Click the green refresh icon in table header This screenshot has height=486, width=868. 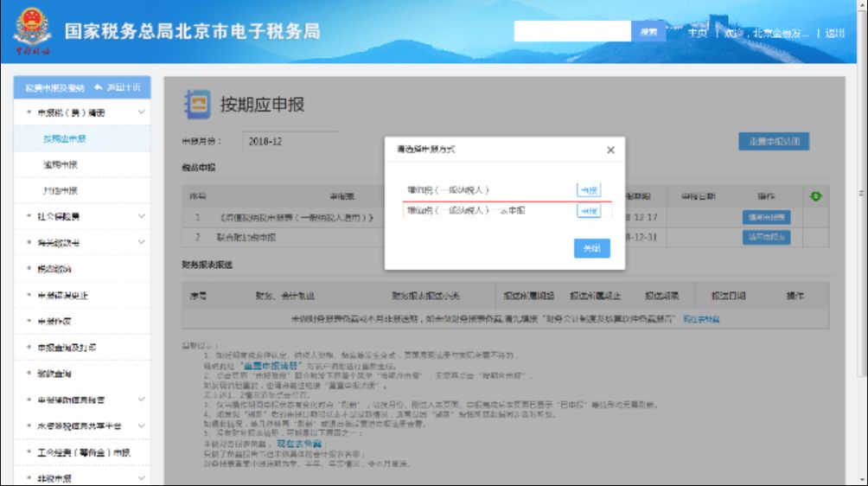pyautogui.click(x=815, y=196)
